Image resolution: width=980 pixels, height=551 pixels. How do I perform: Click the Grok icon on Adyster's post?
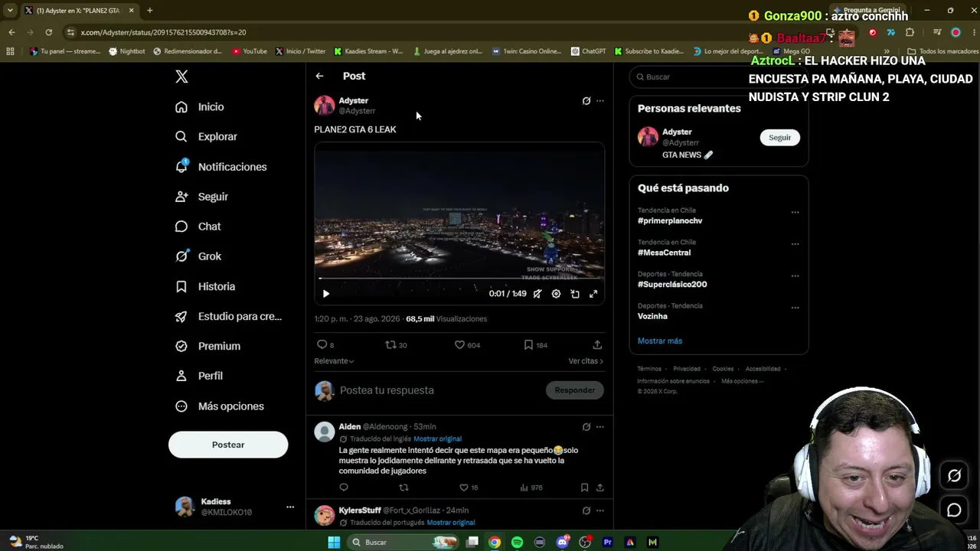coord(586,101)
